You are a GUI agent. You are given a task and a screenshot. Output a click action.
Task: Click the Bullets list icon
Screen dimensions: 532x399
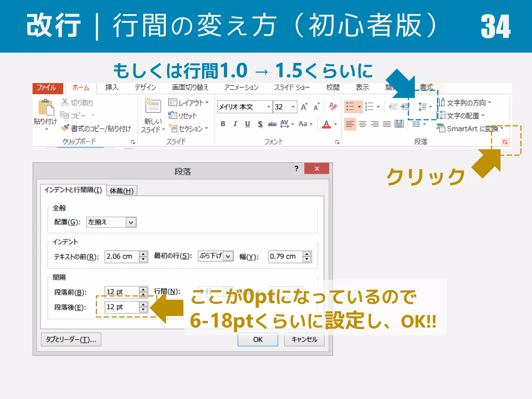tap(350, 107)
